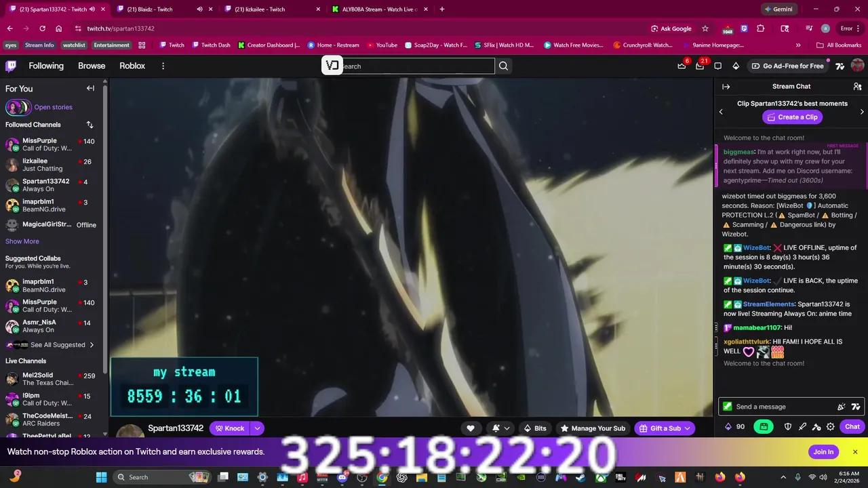Send the message with Chat button
The width and height of the screenshot is (868, 488).
point(852,426)
